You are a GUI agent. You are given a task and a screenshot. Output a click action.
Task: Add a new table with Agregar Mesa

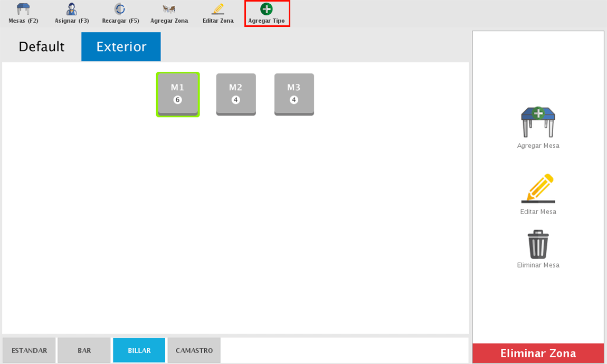[538, 122]
